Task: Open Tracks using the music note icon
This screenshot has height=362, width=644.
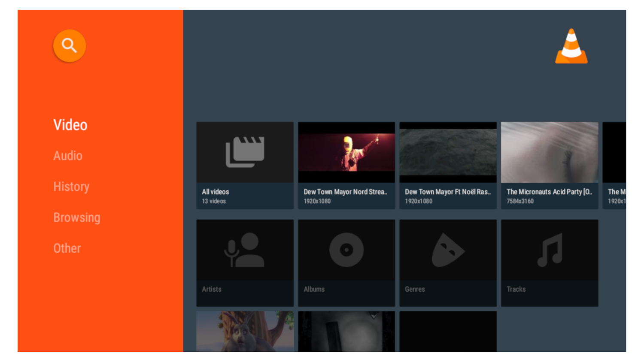Action: (x=550, y=250)
